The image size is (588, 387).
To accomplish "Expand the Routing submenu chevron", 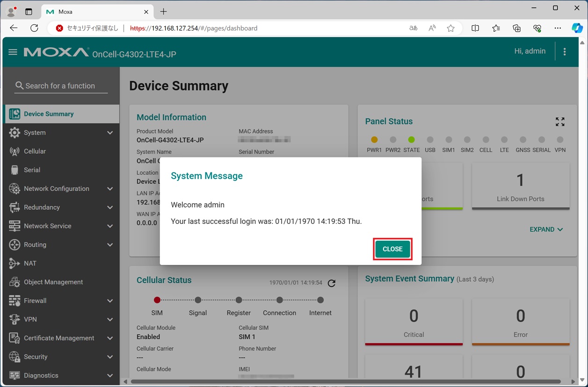I will pos(110,245).
